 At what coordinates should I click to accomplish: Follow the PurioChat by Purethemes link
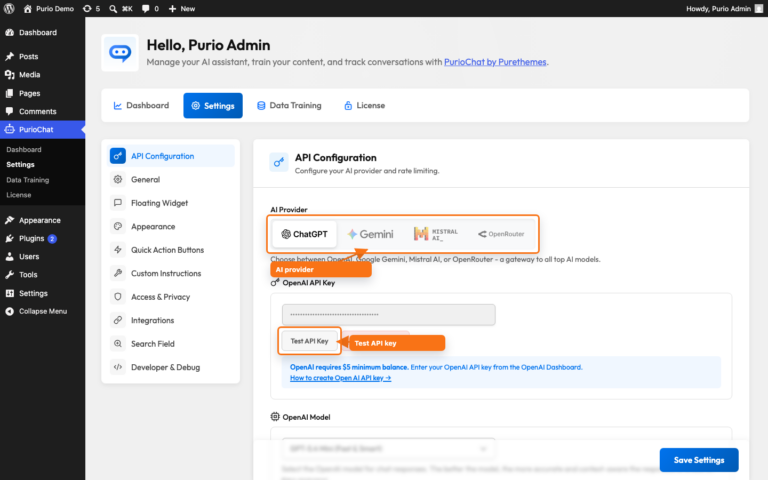[x=495, y=62]
